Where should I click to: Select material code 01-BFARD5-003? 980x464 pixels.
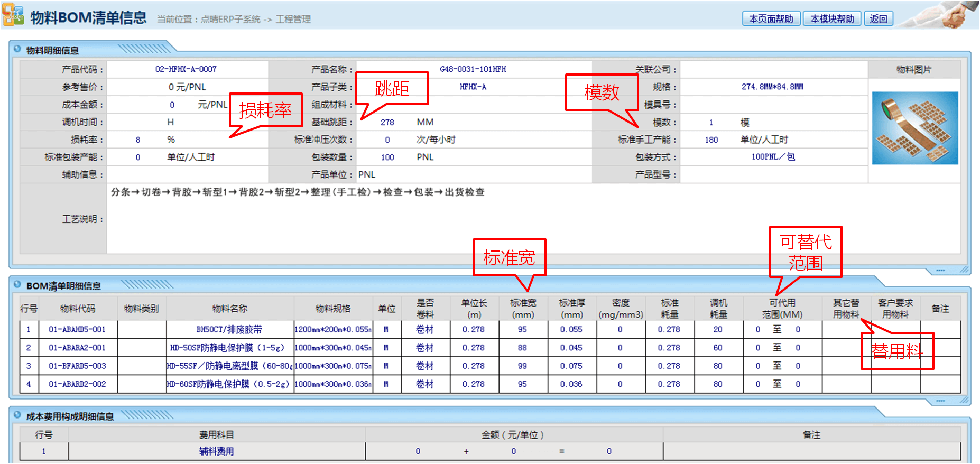tap(77, 366)
